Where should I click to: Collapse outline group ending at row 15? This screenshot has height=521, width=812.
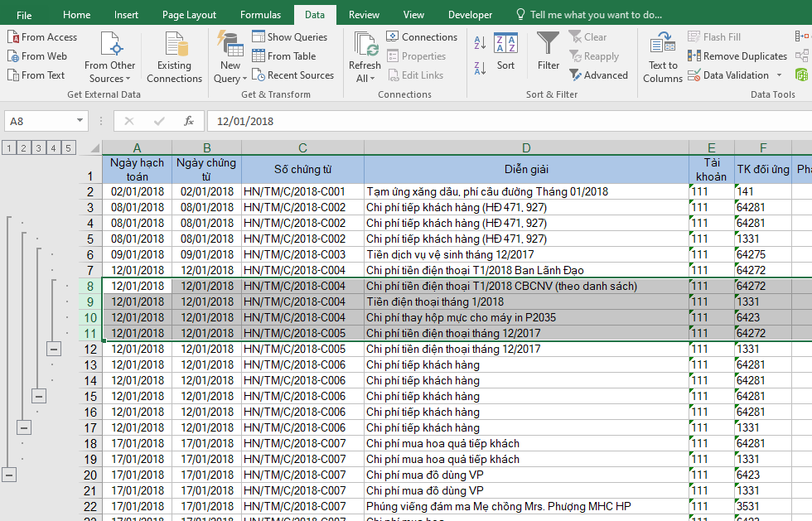39,396
